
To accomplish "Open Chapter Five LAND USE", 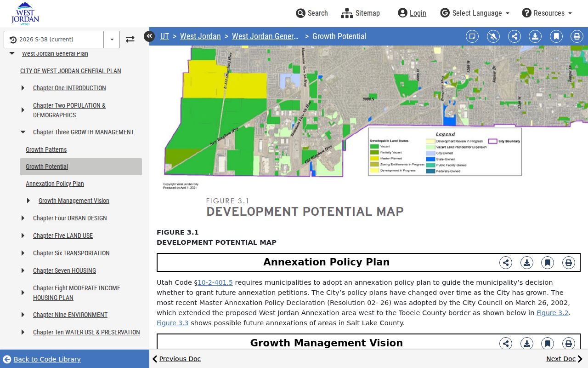I will point(63,236).
